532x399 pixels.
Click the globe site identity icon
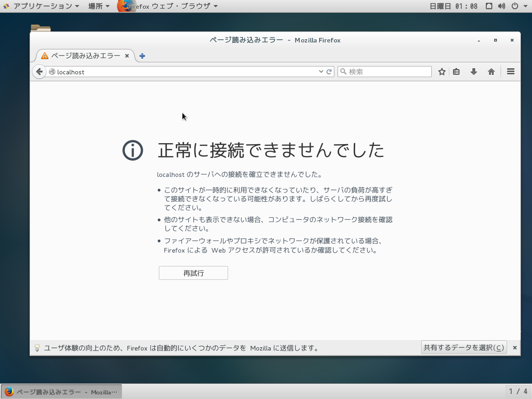point(52,72)
